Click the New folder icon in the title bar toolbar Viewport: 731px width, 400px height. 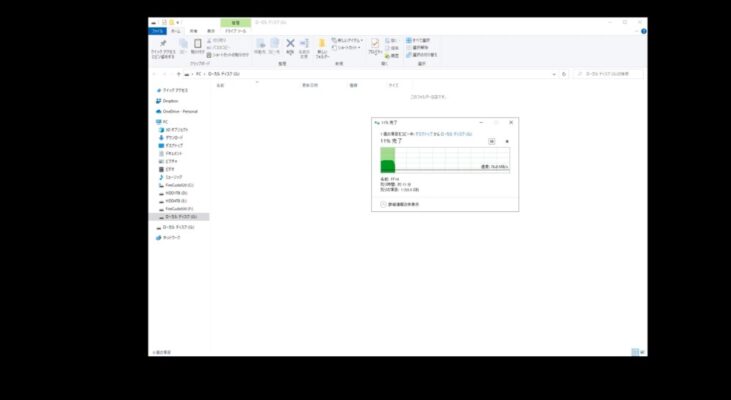pyautogui.click(x=172, y=22)
